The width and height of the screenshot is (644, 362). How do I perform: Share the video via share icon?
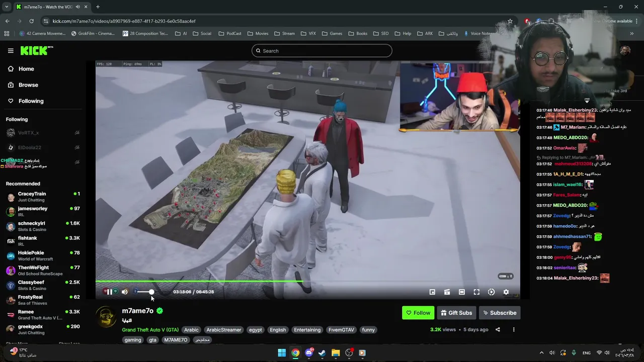498,330
